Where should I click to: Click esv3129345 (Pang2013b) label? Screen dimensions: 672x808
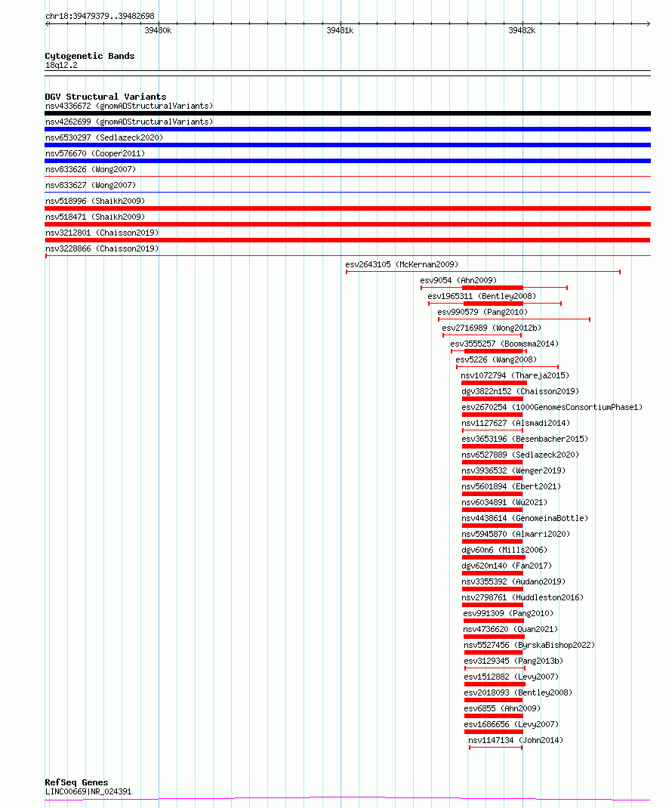(513, 662)
